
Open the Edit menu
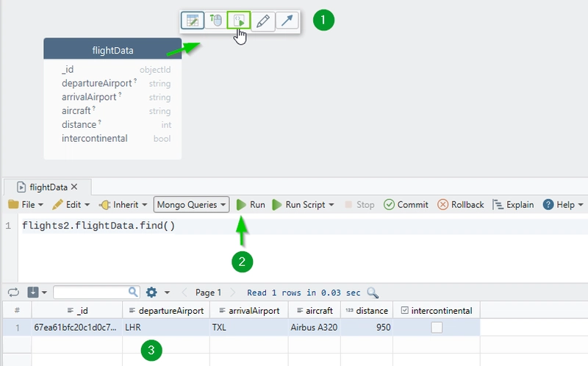[x=71, y=205]
